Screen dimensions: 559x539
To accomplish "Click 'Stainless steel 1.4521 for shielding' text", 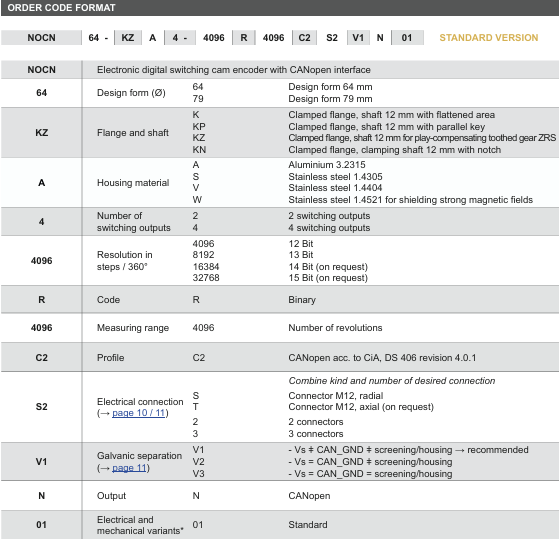I will coord(411,200).
